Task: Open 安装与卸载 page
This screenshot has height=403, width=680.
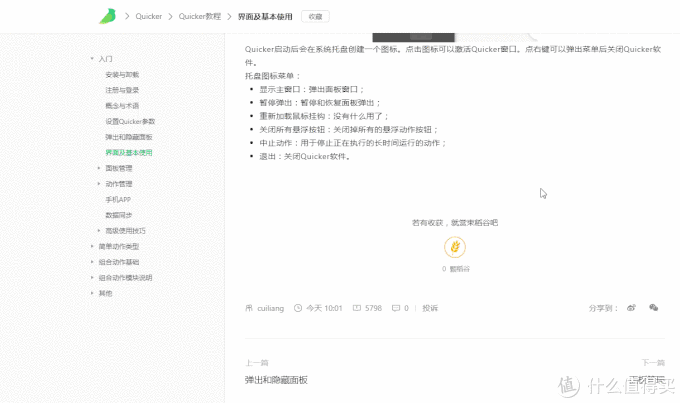Action: click(x=122, y=75)
